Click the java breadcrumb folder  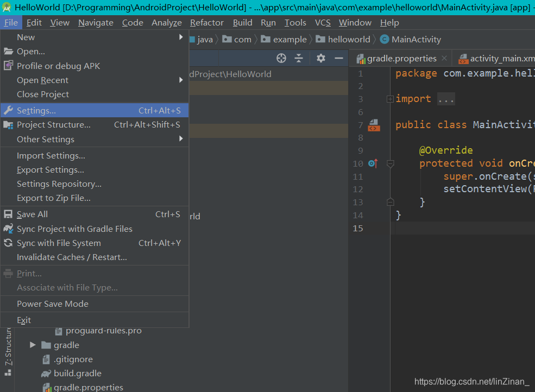coord(201,40)
